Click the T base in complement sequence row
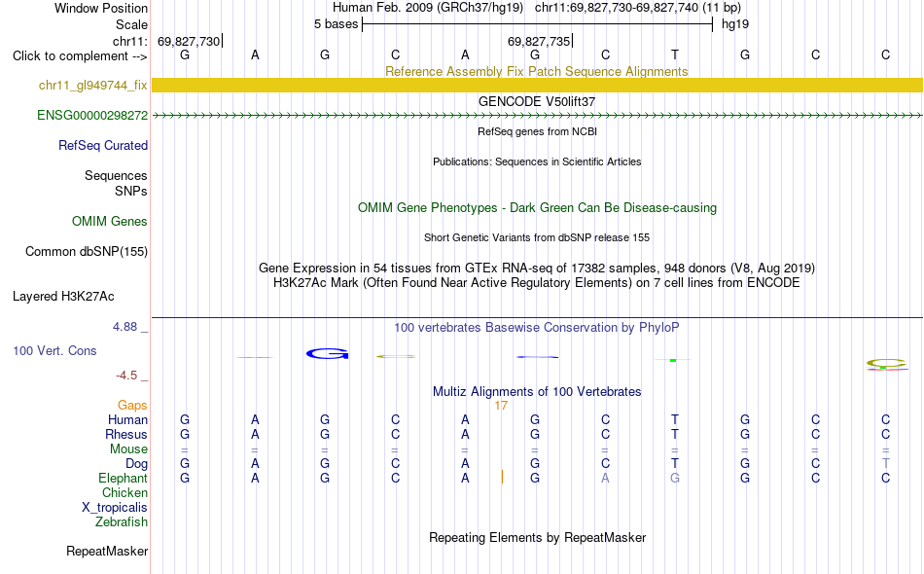Screen dimensions: 924x574 tap(675, 54)
